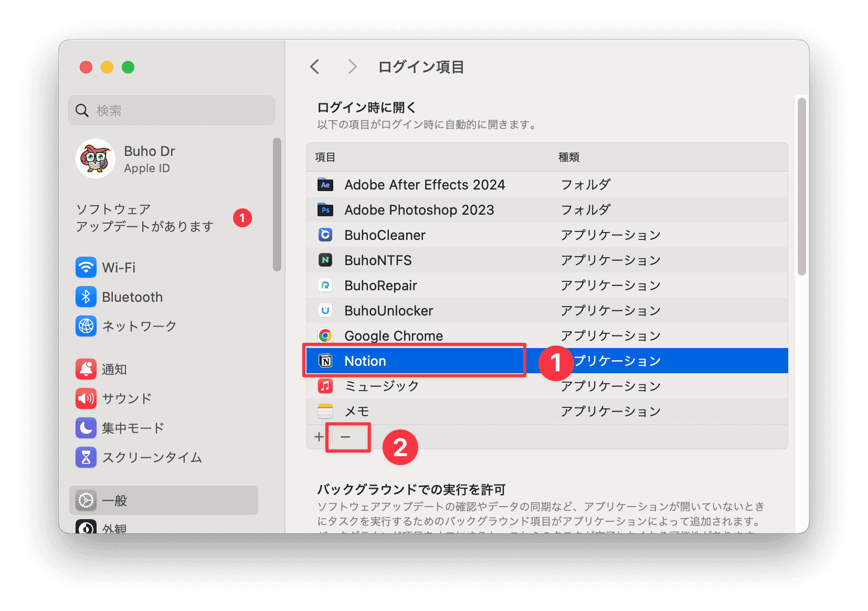This screenshot has width=868, height=611.
Task: Click アプリケーション type for Google Chrome
Action: (x=611, y=335)
